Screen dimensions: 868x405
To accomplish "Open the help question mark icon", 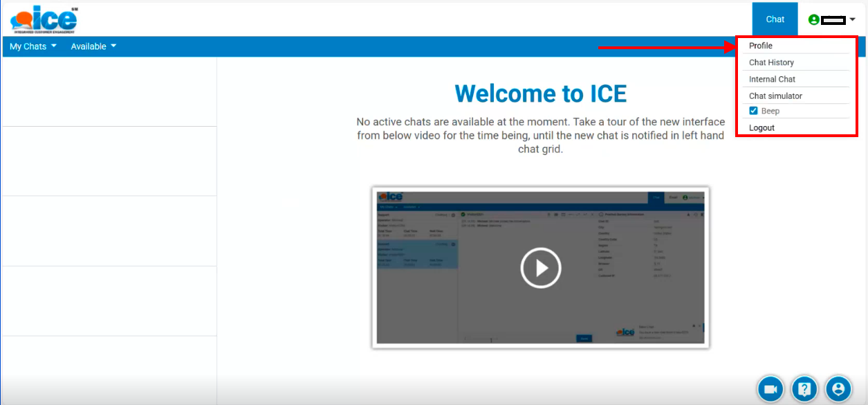I will click(804, 389).
